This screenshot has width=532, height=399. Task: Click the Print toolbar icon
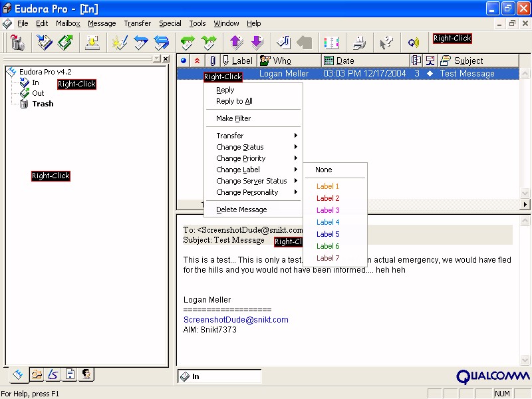tap(359, 43)
